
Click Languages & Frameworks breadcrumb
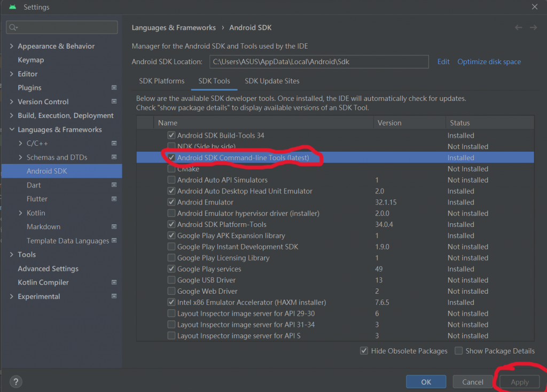(174, 28)
